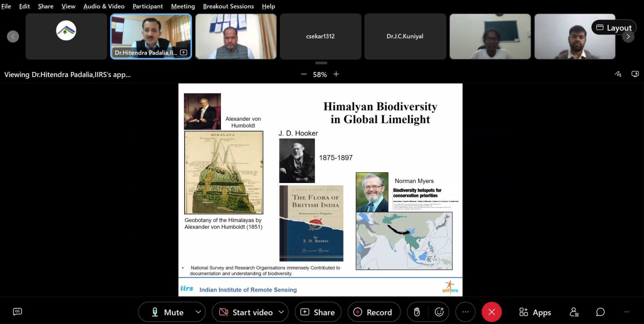Raise hand using the hand icon
This screenshot has width=644, height=324.
[x=417, y=312]
